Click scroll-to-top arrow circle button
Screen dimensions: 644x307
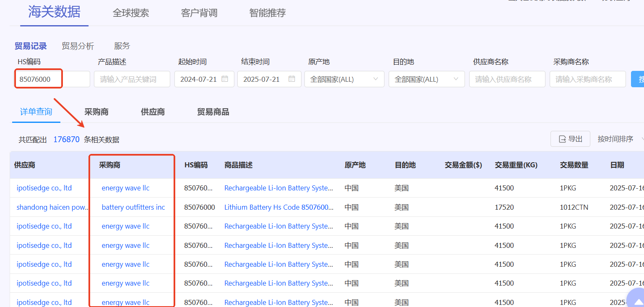637,299
